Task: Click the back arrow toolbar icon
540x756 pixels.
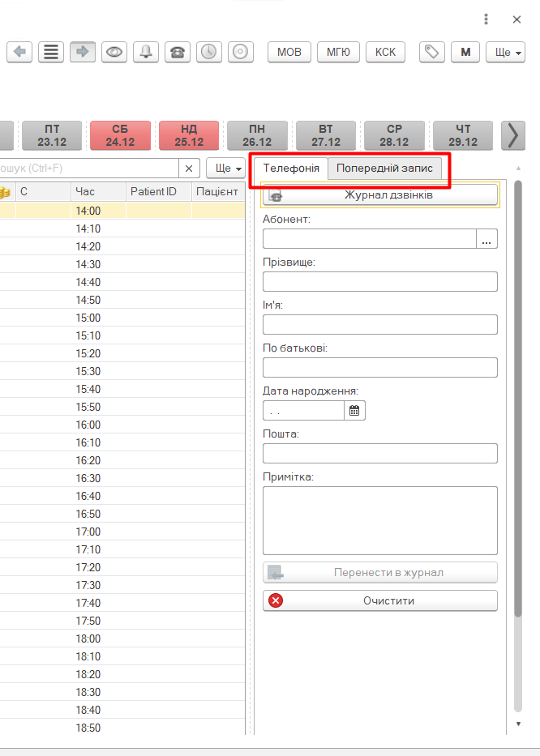Action: click(19, 52)
